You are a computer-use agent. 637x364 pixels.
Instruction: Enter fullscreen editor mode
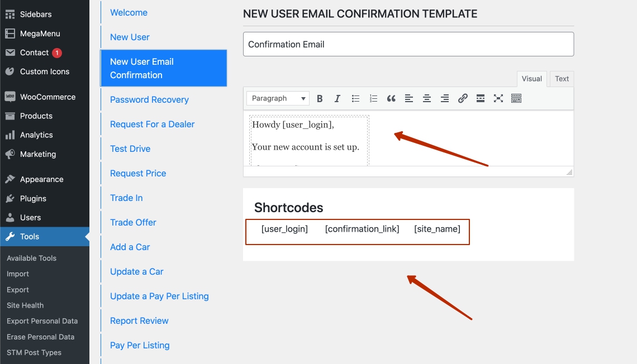tap(498, 99)
